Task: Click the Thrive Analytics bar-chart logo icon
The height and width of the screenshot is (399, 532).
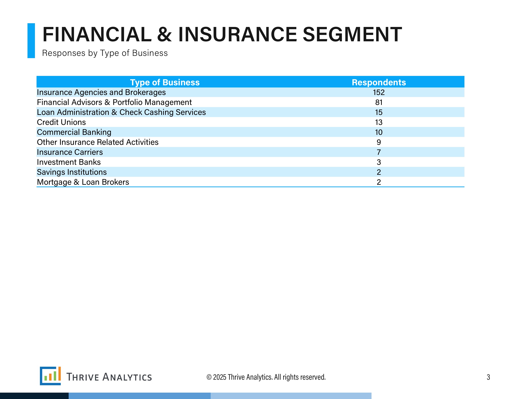Action: (x=50, y=376)
